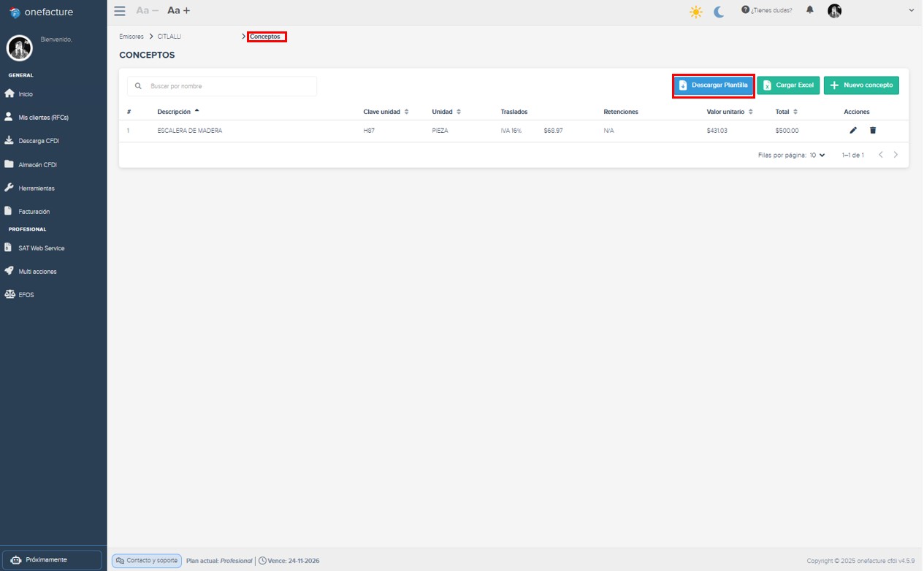Image resolution: width=924 pixels, height=571 pixels.
Task: Open the Almacén CFDI folder icon
Action: pos(9,164)
